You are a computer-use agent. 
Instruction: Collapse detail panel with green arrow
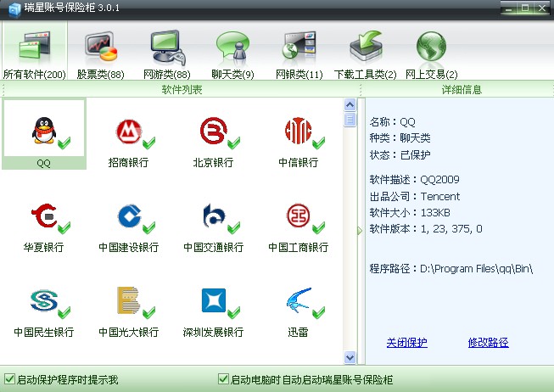(360, 231)
